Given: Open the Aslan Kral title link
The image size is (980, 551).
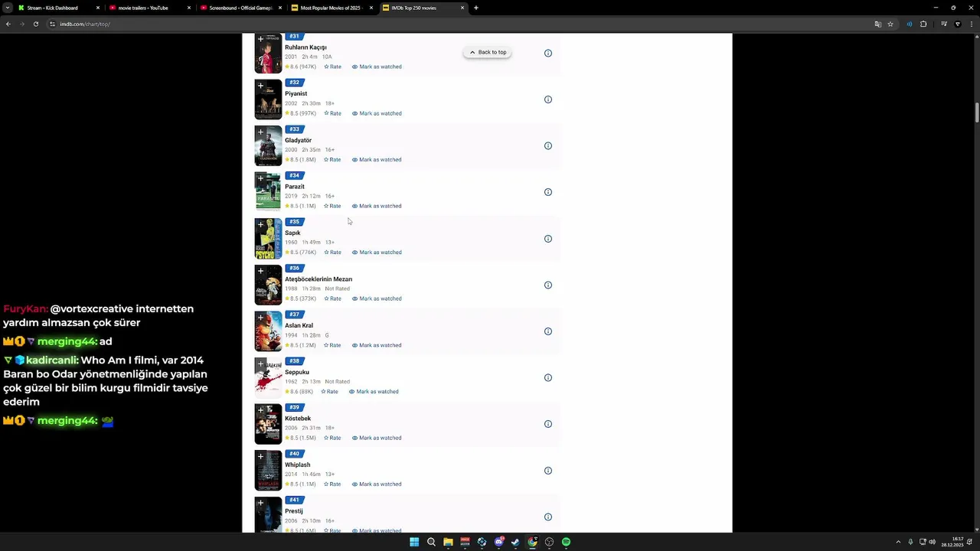Looking at the screenshot, I should click(299, 325).
